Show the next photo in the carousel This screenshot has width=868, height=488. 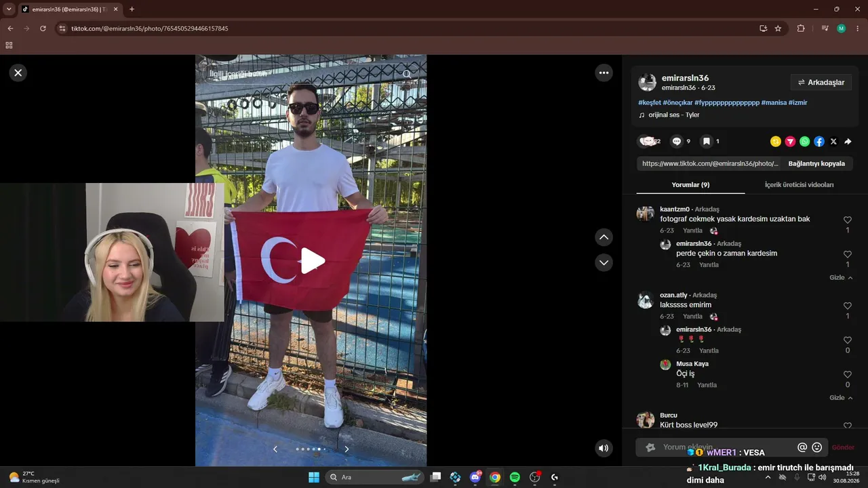(347, 449)
